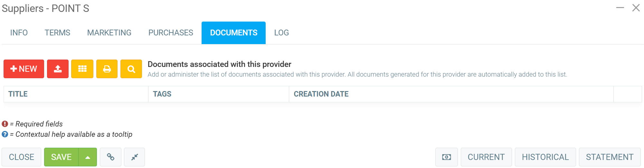Go to the MARKETING tab
Image resolution: width=644 pixels, height=168 pixels.
pos(109,33)
